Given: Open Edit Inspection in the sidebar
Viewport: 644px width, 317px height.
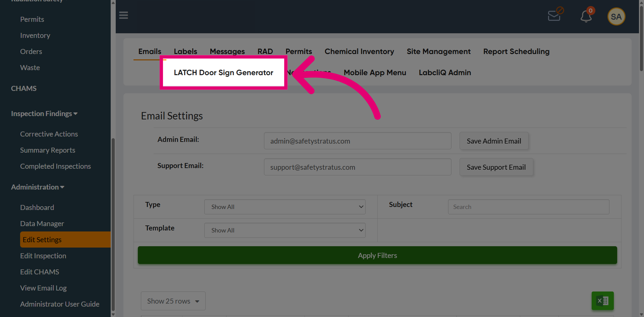Looking at the screenshot, I should click(43, 256).
